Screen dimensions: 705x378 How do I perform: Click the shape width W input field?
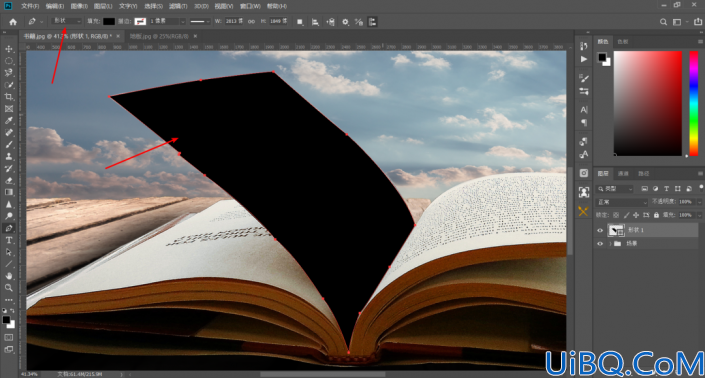click(x=234, y=21)
